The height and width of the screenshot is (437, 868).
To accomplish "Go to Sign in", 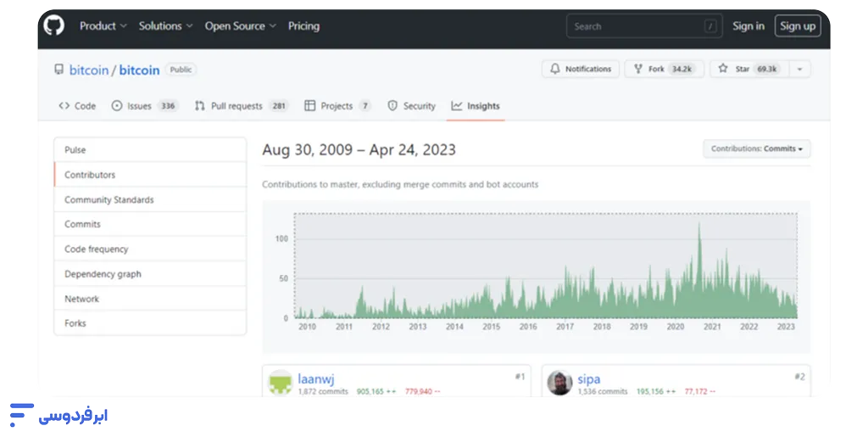I will click(x=748, y=26).
